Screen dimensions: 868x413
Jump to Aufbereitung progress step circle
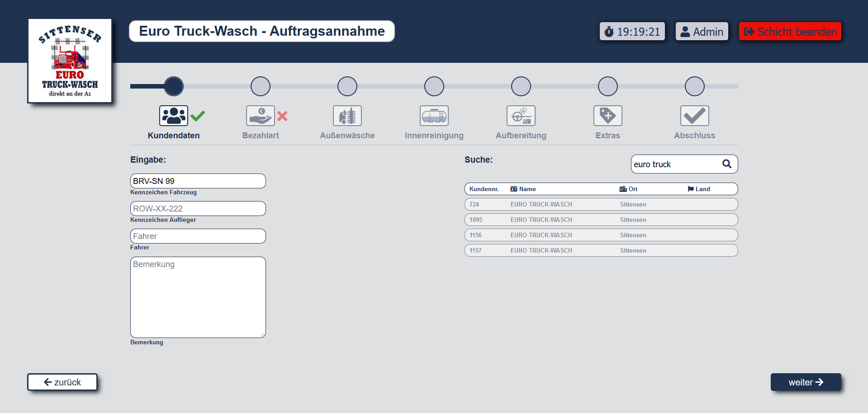521,86
